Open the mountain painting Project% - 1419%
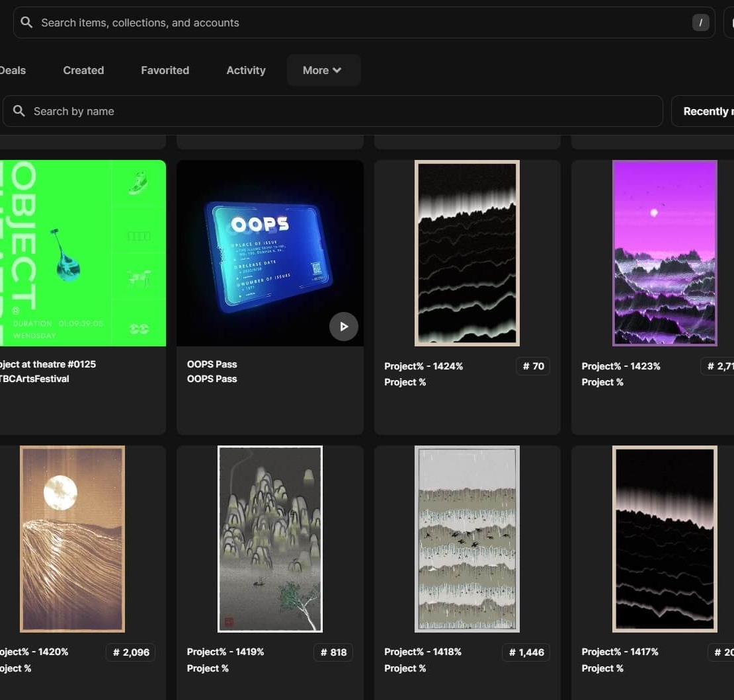734x700 pixels. pyautogui.click(x=270, y=539)
